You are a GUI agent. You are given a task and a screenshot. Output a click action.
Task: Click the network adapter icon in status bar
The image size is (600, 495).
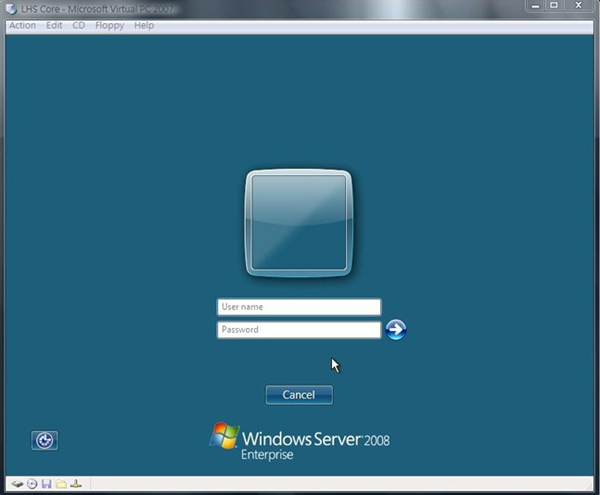coord(76,484)
